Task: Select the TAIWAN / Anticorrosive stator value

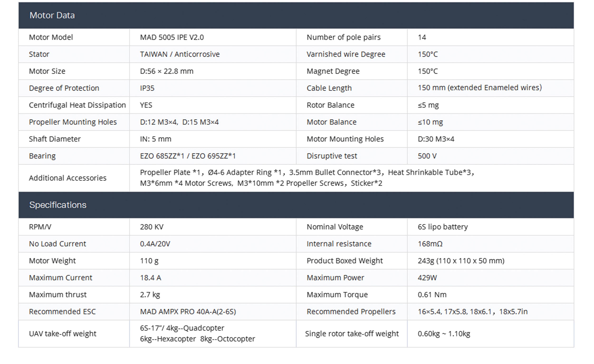Action: [180, 54]
